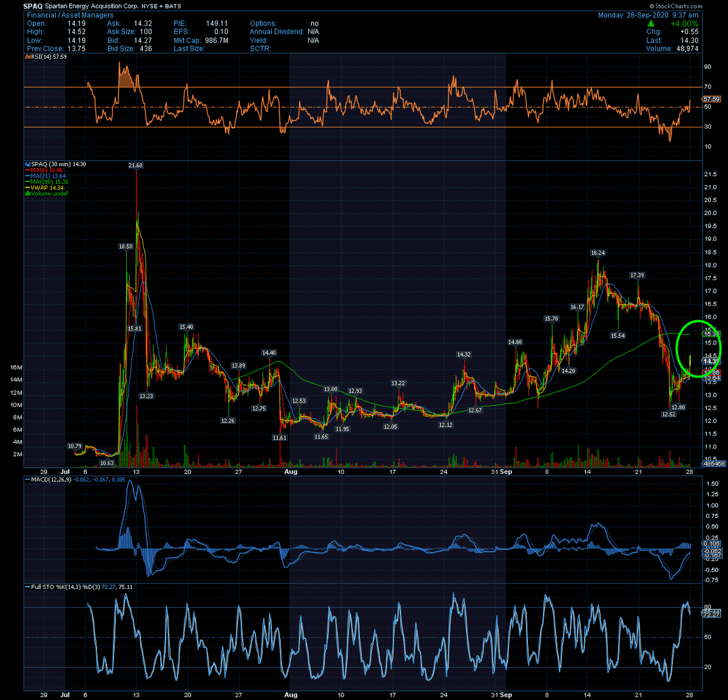
Task: Click the green MA(200) legend line swatch
Action: point(26,182)
